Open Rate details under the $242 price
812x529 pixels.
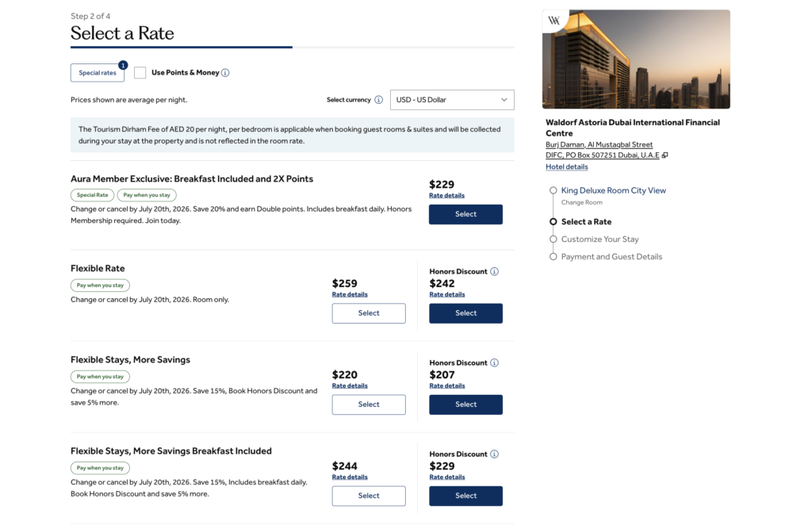coord(447,295)
